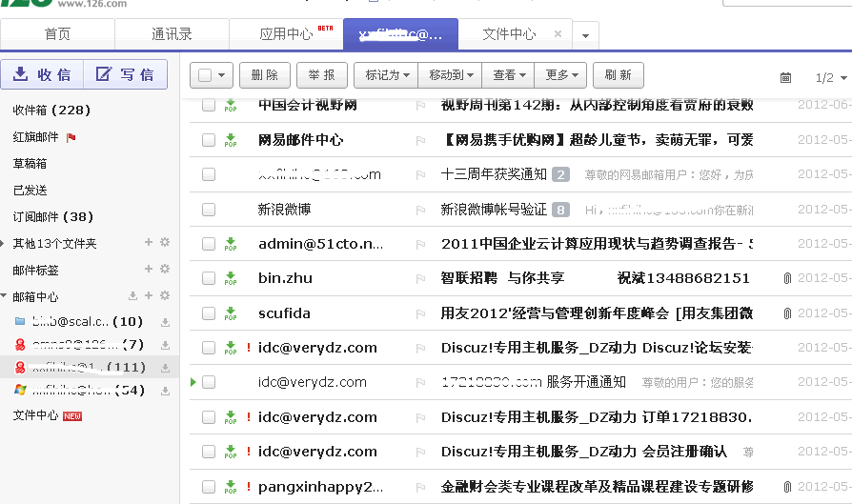Check the bin.zhu email checkbox
This screenshot has height=504, width=852.
[x=209, y=278]
